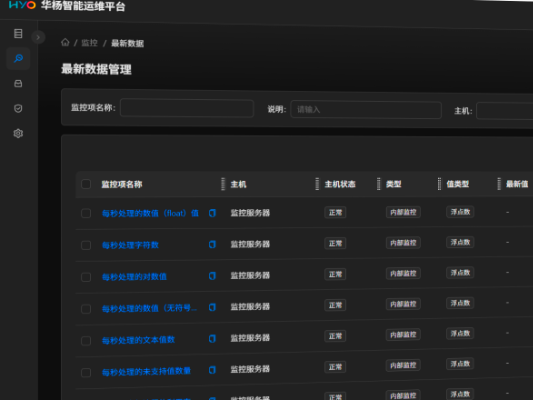
Task: Check the row 每秒处理的数值（无符号...
Action: tap(86, 309)
